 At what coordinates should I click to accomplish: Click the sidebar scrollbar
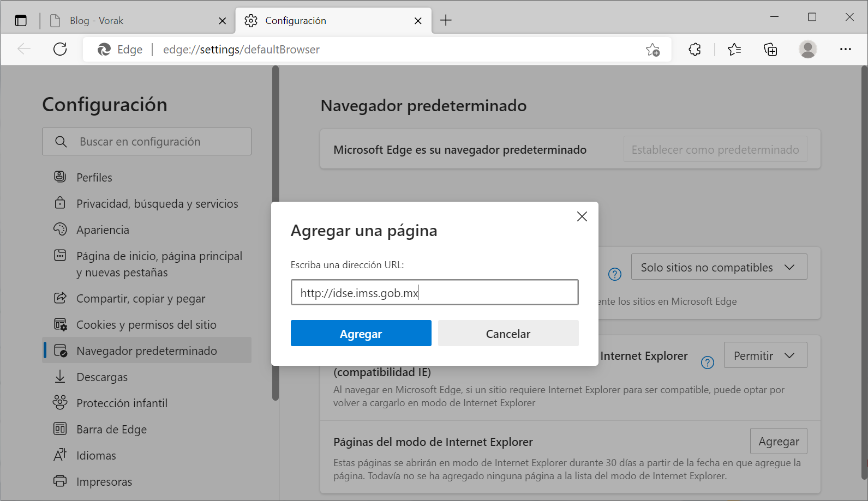(x=276, y=233)
